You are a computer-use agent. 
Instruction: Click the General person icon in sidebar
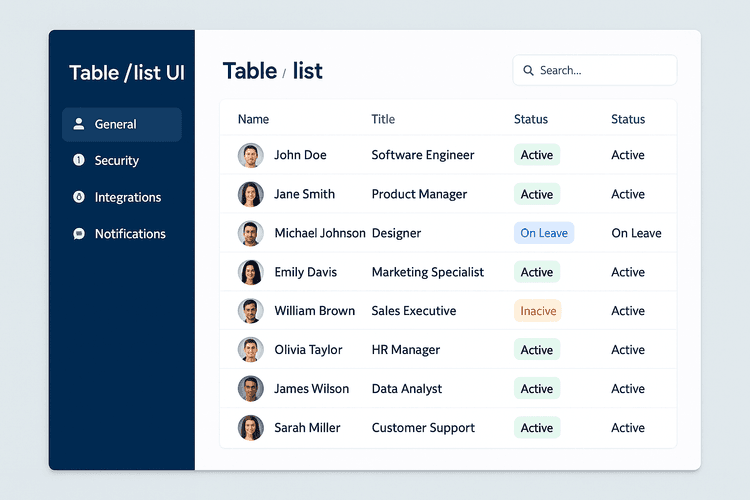pos(79,124)
